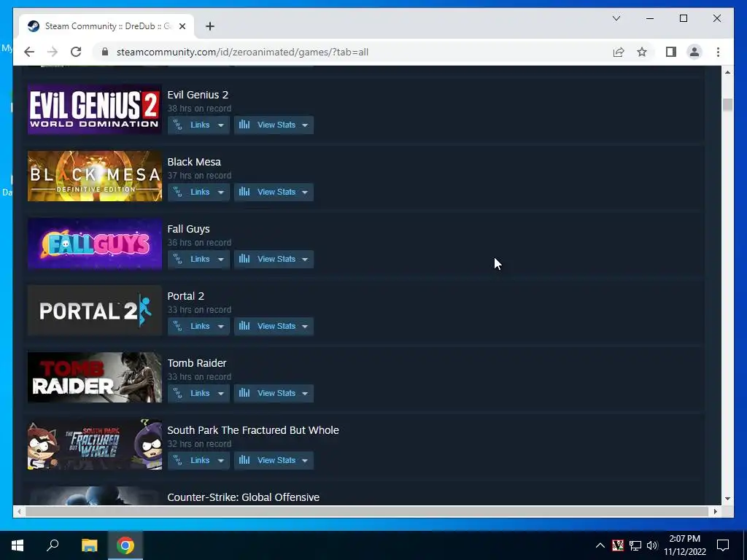The height and width of the screenshot is (560, 747).
Task: Click the Tomb Raider game banner
Action: coord(95,378)
